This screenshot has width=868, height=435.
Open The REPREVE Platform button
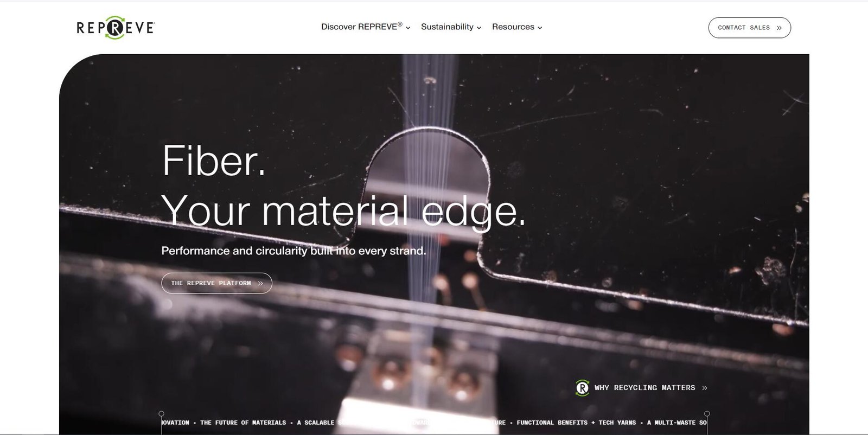point(216,283)
